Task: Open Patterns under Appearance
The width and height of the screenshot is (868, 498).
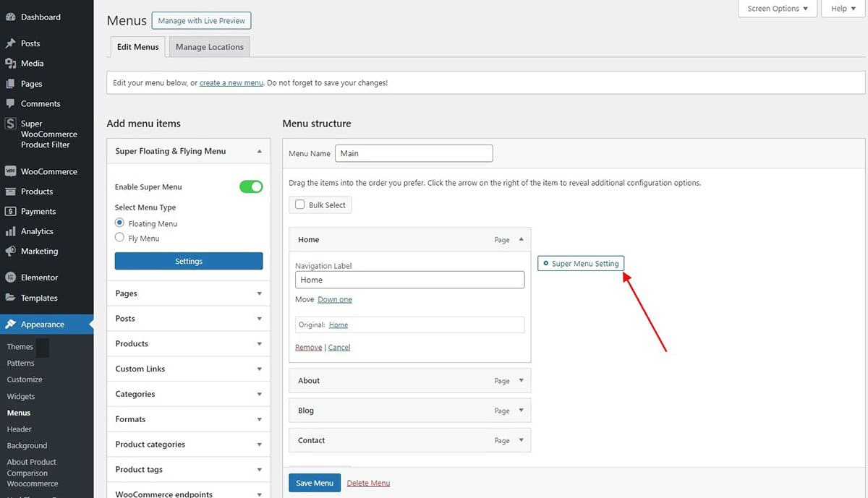Action: point(21,363)
